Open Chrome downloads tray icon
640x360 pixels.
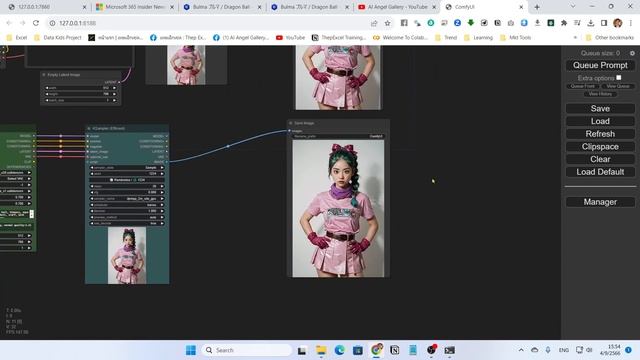(x=591, y=23)
